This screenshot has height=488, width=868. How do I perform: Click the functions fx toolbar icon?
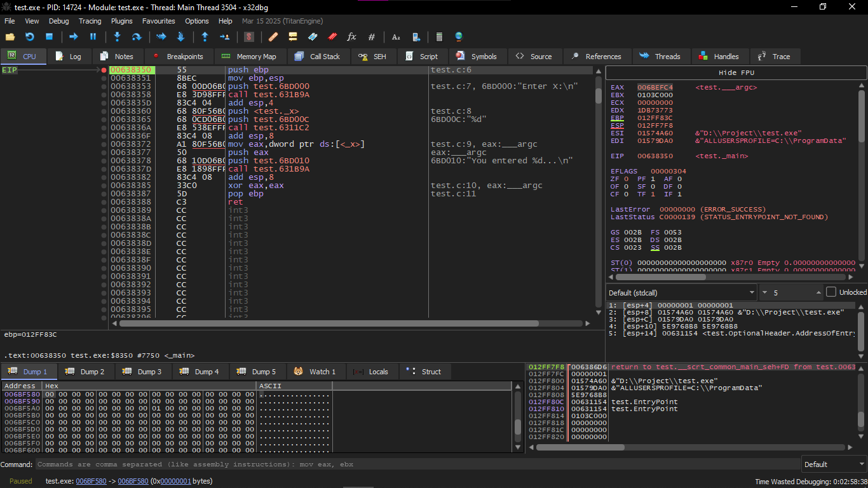[x=351, y=37]
